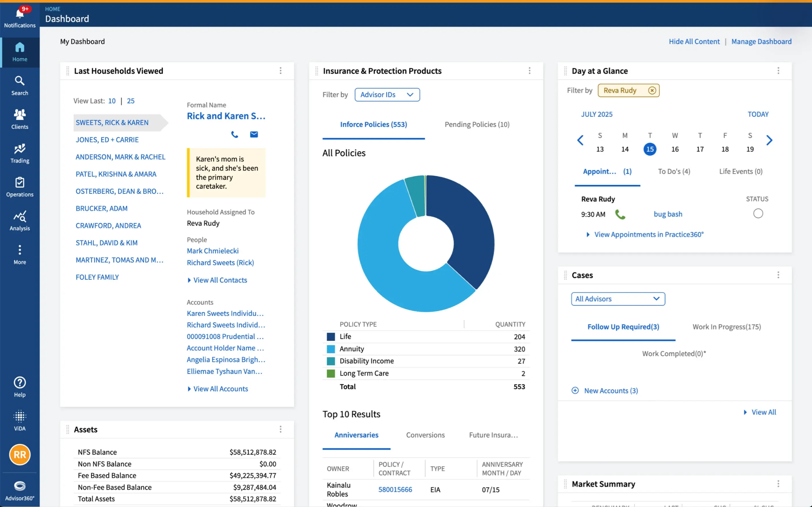Click the Manage Dashboard link
This screenshot has width=812, height=507.
click(x=762, y=41)
